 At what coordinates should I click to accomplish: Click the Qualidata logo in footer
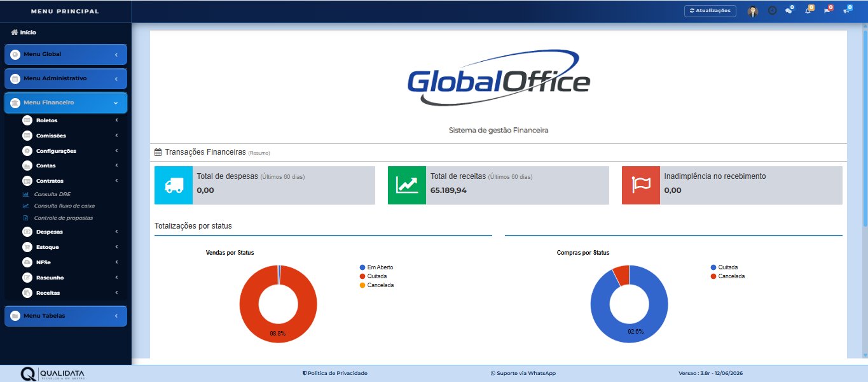point(52,374)
